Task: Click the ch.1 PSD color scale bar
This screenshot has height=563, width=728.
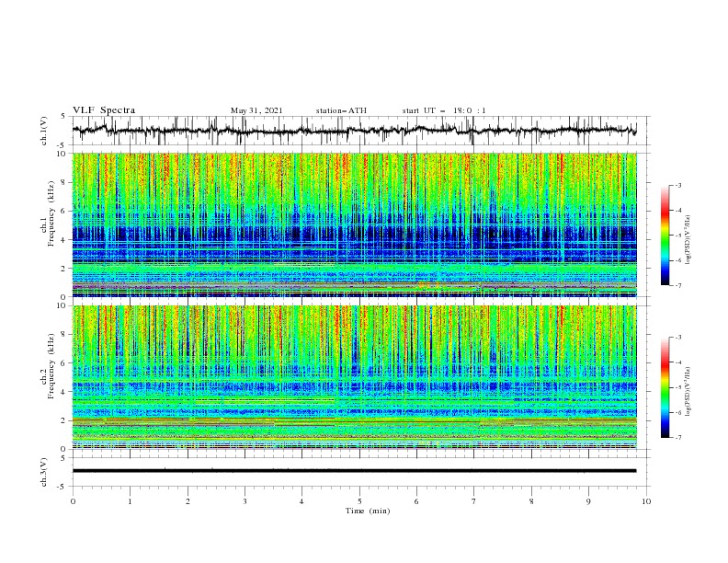Action: 665,236
